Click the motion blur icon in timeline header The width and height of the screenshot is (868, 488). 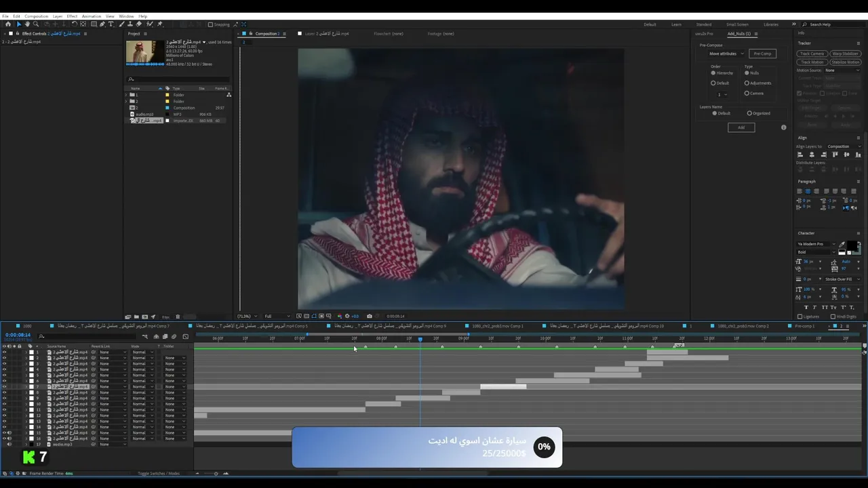[174, 336]
